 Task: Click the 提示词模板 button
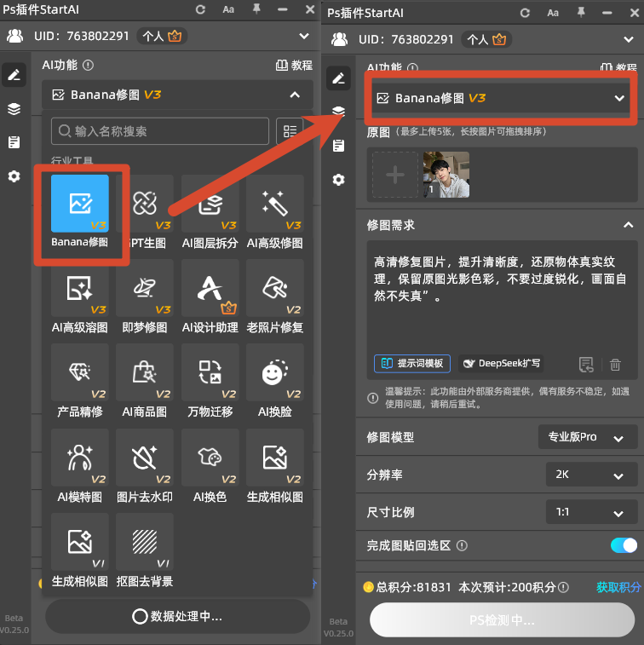tap(412, 364)
